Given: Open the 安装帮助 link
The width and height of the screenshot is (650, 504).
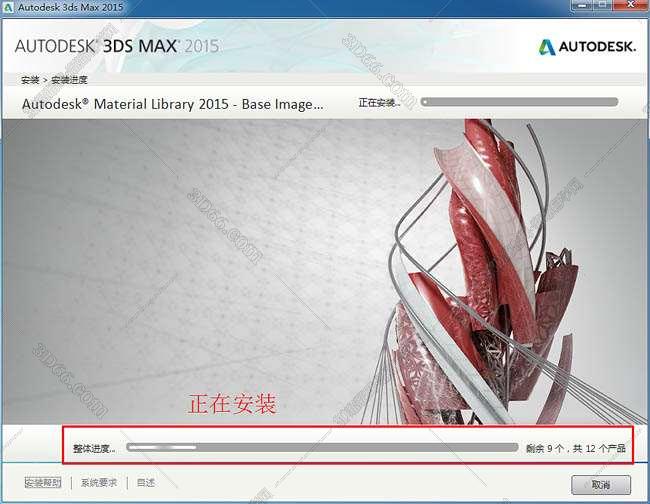Looking at the screenshot, I should pos(43,483).
